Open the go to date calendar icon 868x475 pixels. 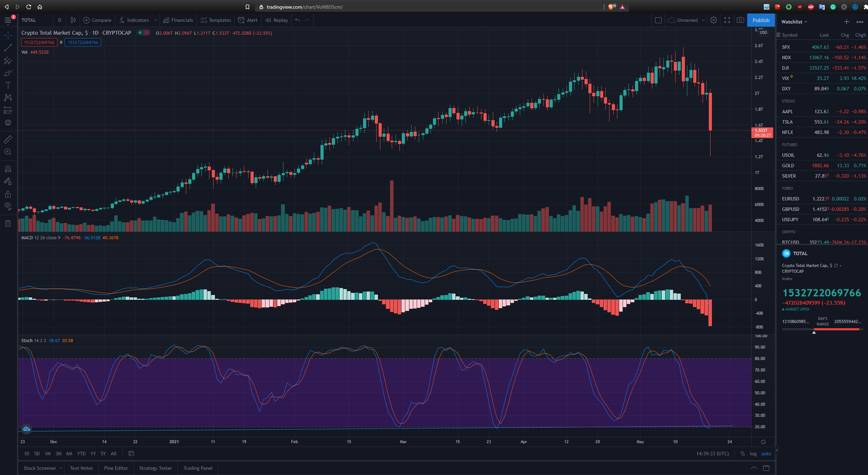(131, 454)
